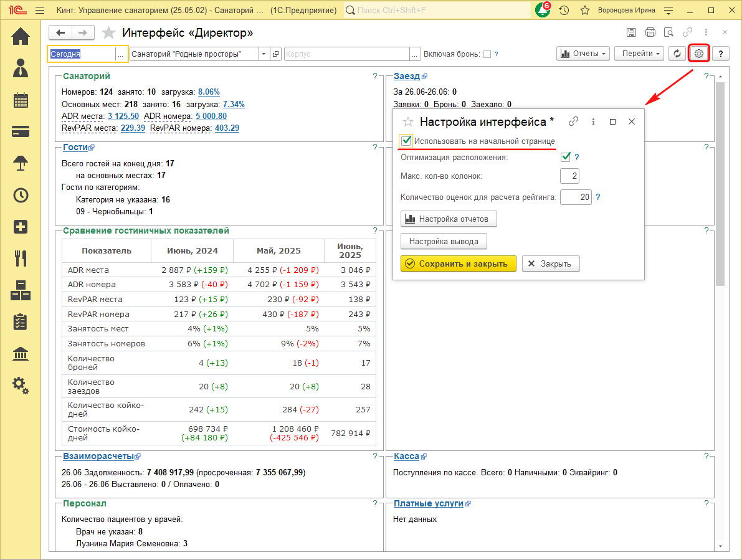
Task: Click the 'Макс. кол-во колонок' input field
Action: coord(569,176)
